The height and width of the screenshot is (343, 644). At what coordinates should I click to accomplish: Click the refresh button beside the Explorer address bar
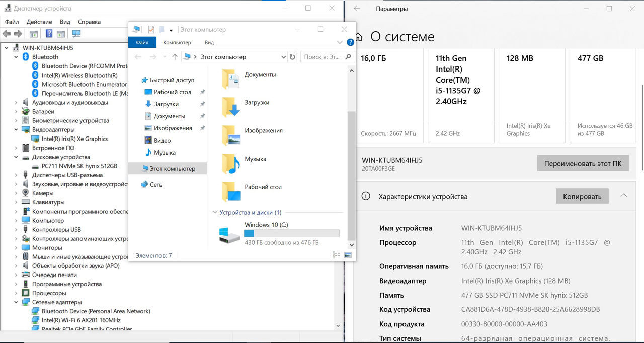[x=292, y=57]
